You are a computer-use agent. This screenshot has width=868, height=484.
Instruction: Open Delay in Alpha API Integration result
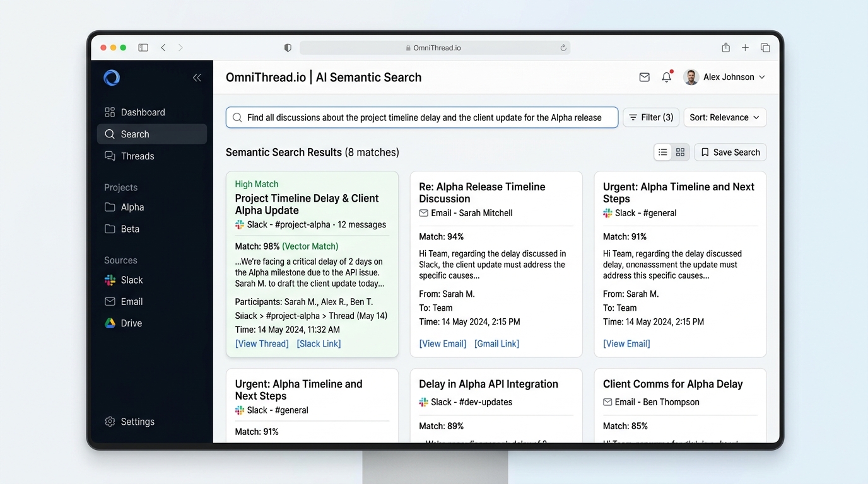tap(488, 384)
